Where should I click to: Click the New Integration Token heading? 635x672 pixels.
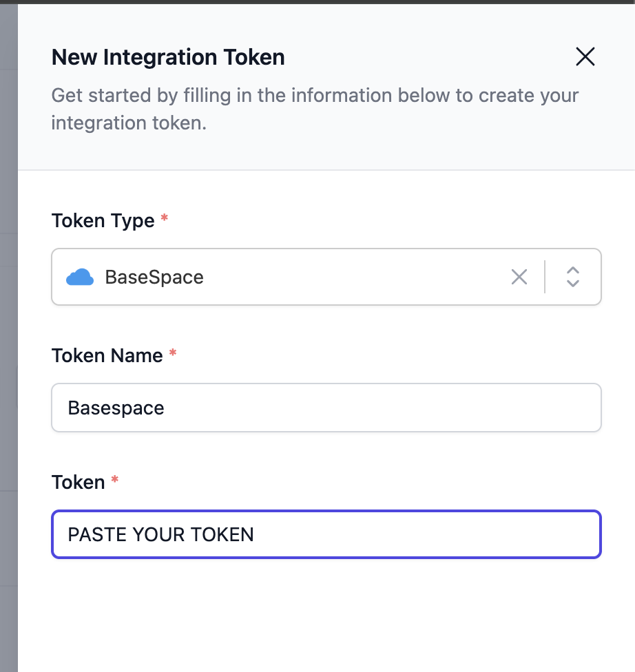tap(167, 57)
